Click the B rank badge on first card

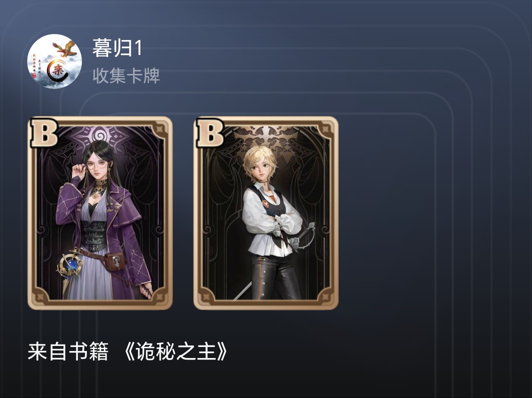pyautogui.click(x=44, y=132)
